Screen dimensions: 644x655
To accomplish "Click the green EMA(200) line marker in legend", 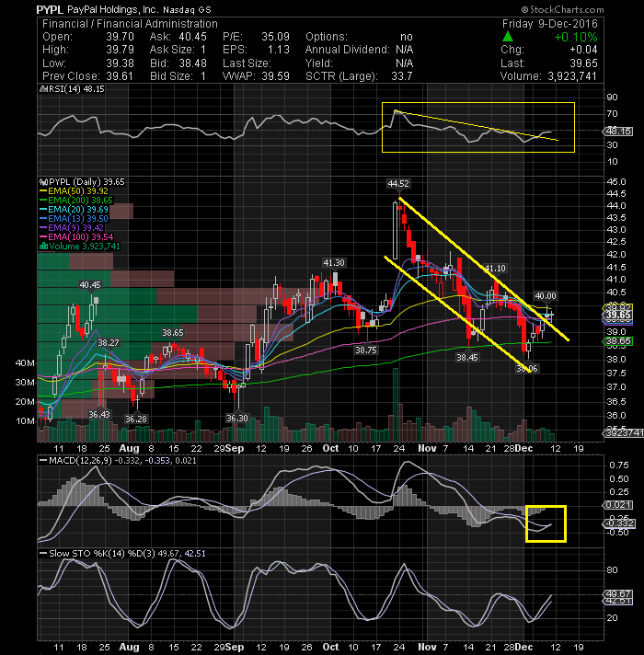I will 43,201.
